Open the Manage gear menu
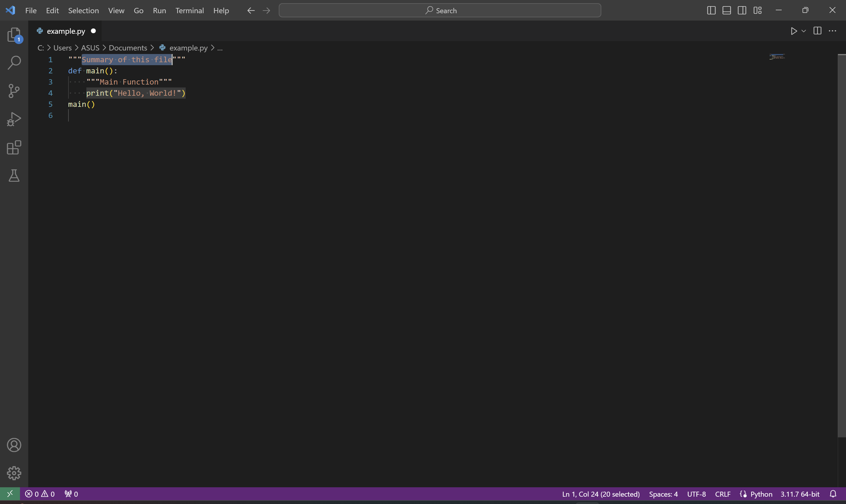 point(14,473)
